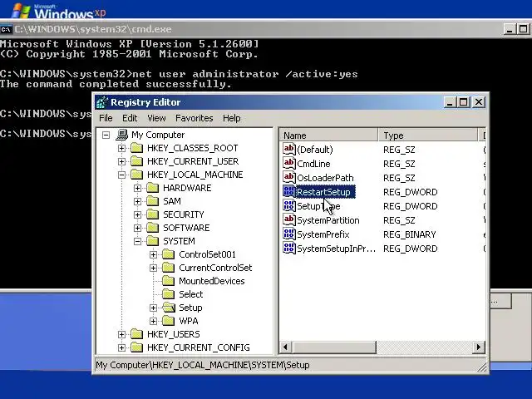
Task: Click the SystemPrefix binary value icon
Action: tap(289, 234)
